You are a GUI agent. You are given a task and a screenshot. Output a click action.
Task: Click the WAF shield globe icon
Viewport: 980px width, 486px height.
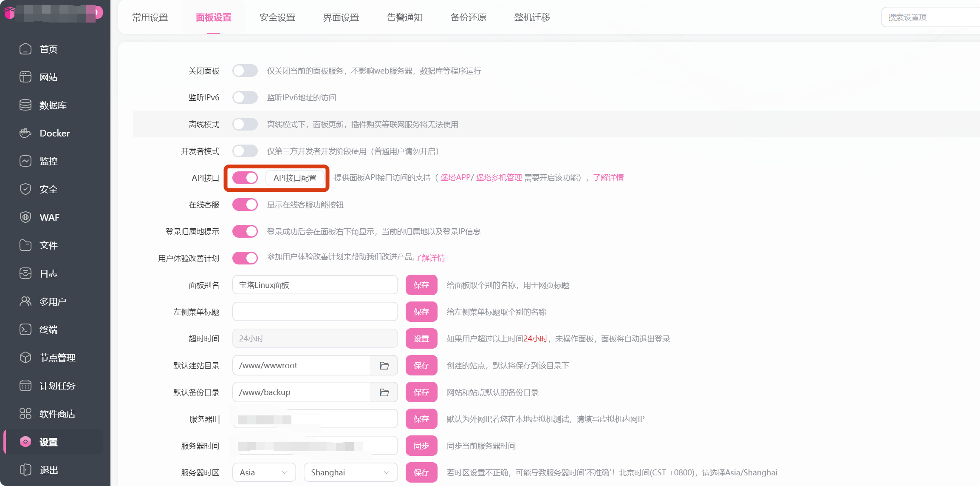[25, 217]
